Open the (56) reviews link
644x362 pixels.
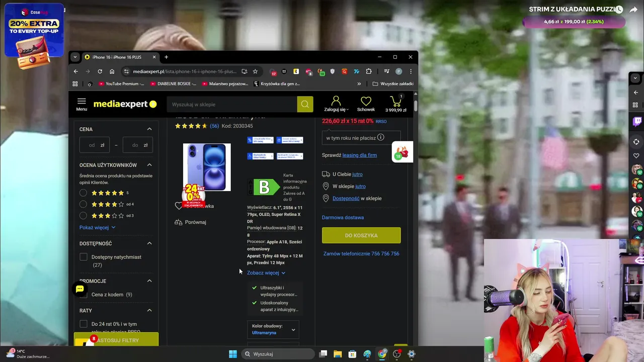click(214, 126)
